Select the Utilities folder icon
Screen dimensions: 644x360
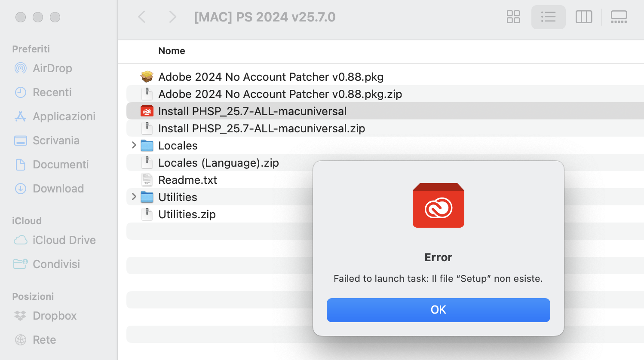(147, 197)
